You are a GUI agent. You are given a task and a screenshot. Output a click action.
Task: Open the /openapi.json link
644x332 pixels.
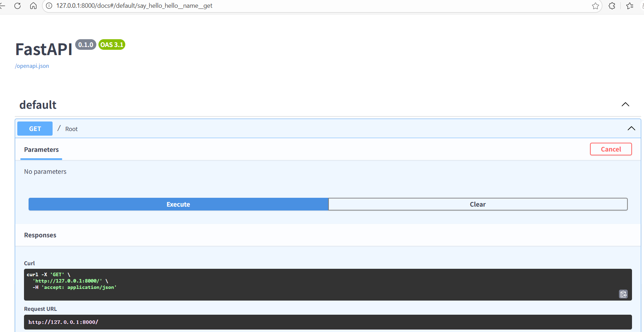pyautogui.click(x=32, y=66)
